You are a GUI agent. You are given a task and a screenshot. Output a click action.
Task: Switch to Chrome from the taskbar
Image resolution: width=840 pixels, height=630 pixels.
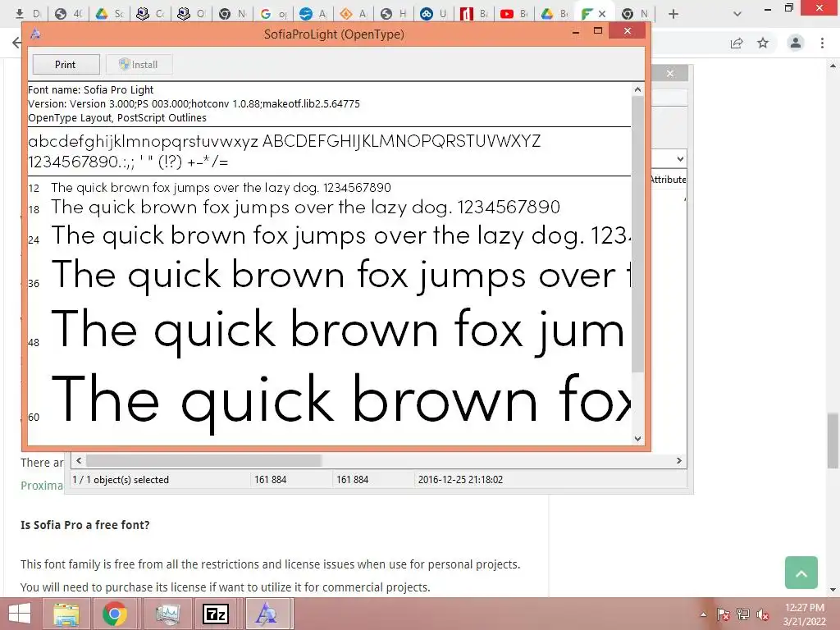[x=115, y=614]
